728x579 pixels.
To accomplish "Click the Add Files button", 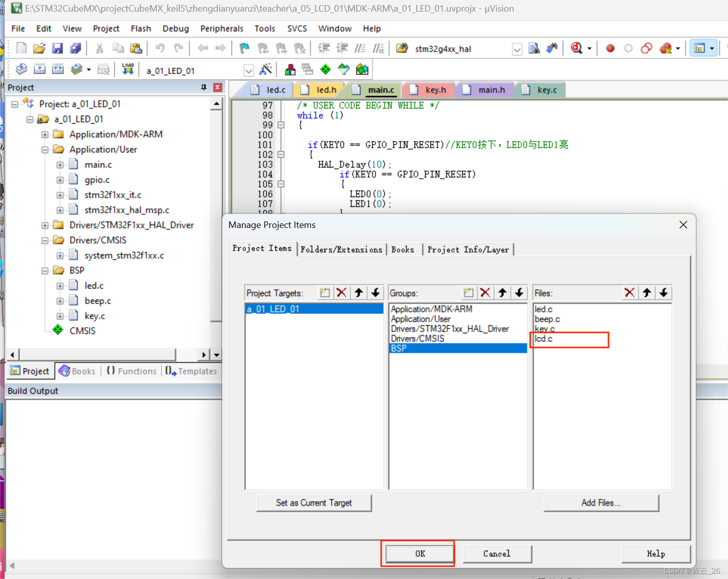I will click(x=601, y=503).
